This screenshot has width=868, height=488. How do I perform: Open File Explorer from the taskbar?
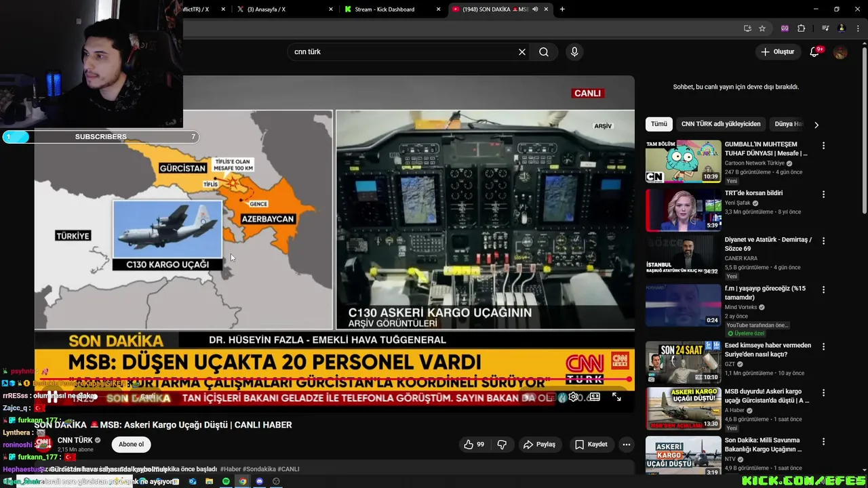click(x=209, y=481)
